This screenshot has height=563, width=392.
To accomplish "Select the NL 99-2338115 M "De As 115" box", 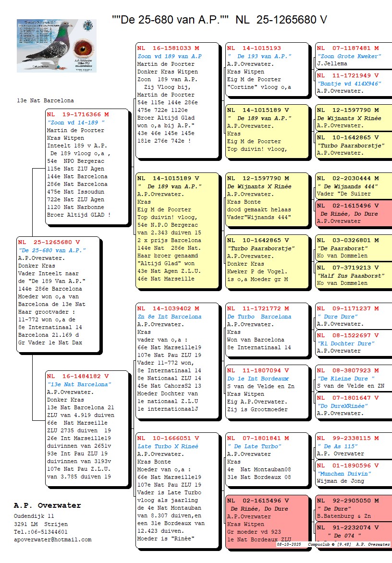I will pyautogui.click(x=352, y=445).
